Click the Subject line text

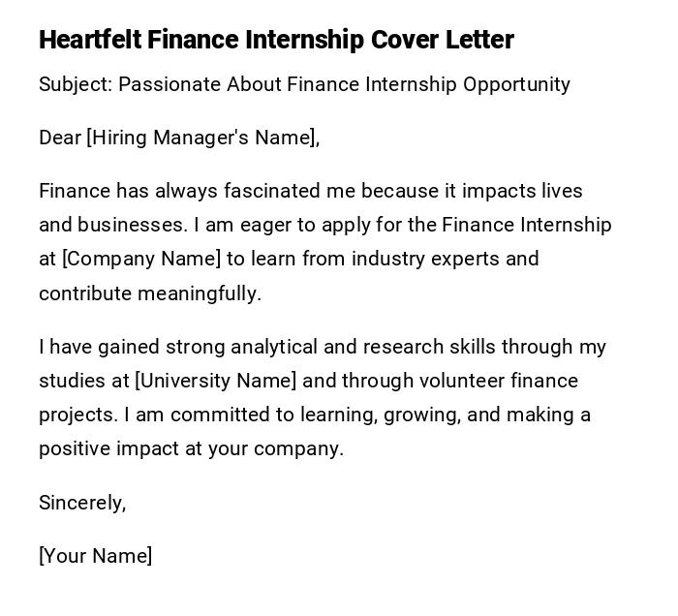(x=304, y=84)
